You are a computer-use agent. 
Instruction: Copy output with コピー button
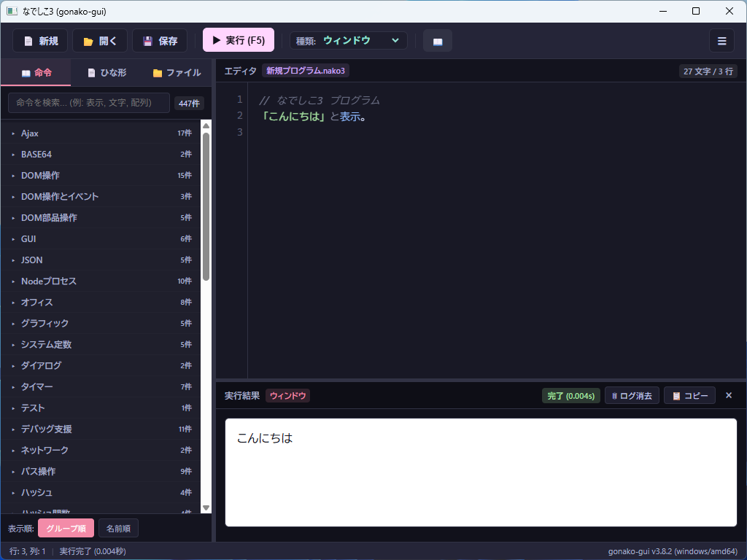pyautogui.click(x=690, y=396)
